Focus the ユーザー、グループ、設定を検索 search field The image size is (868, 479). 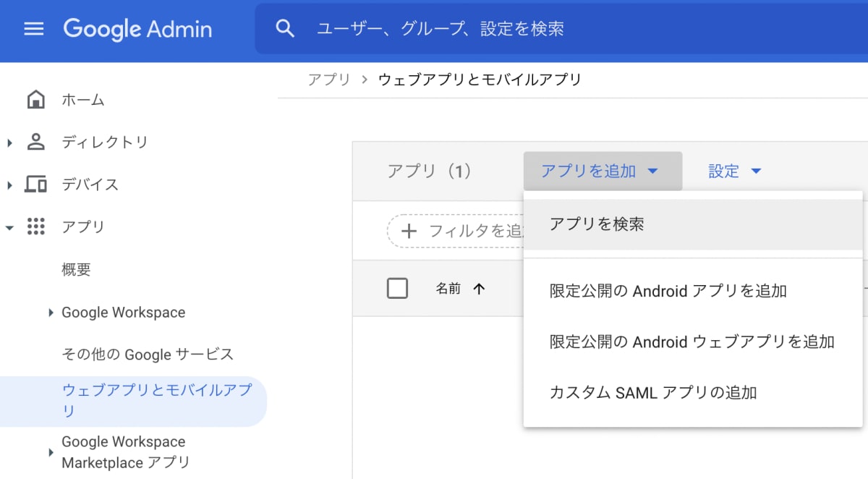pyautogui.click(x=561, y=29)
